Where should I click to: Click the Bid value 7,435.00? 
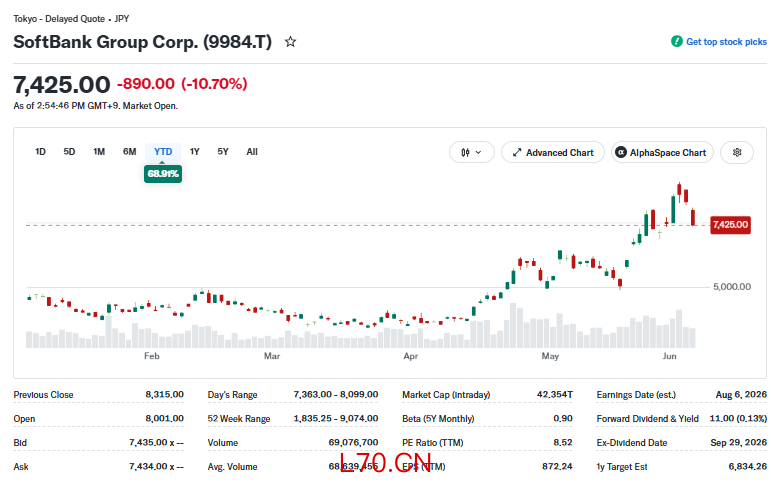tap(156, 443)
